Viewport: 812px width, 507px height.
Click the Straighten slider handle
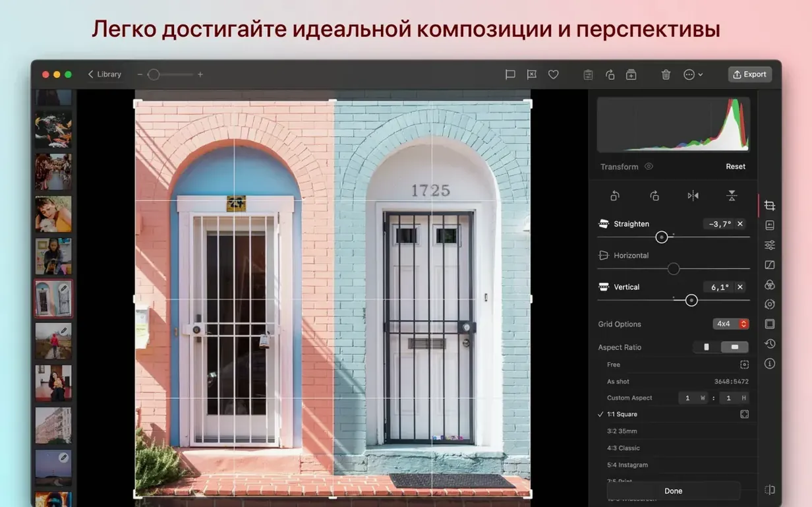(x=662, y=237)
